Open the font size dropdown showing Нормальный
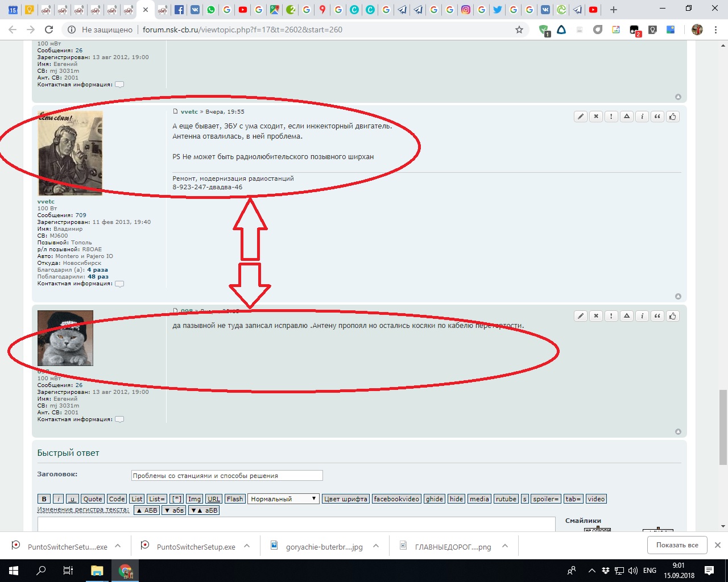This screenshot has width=728, height=582. click(x=283, y=499)
